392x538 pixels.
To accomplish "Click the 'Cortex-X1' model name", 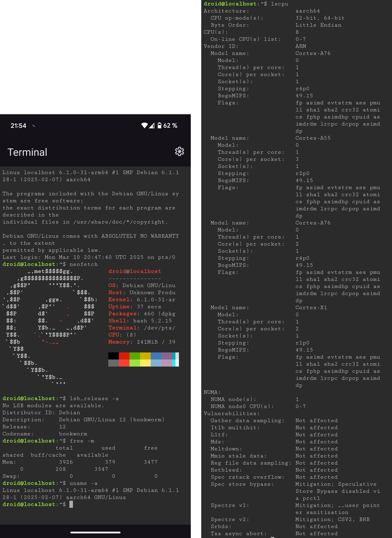I will click(311, 307).
